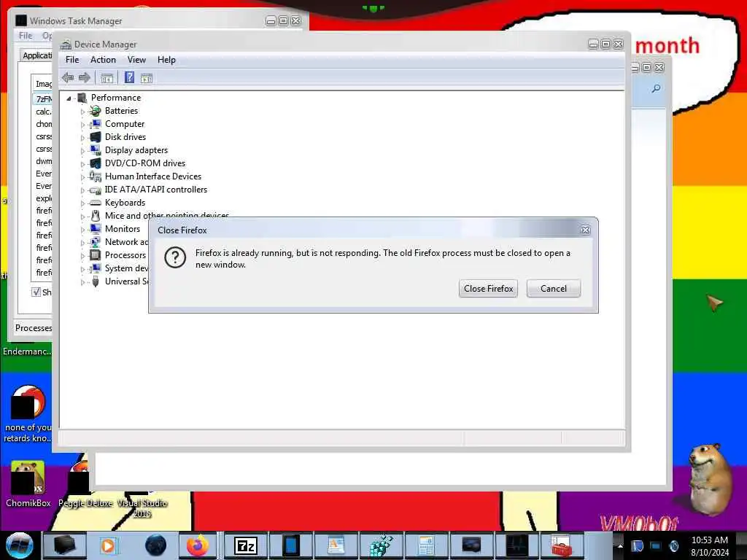The height and width of the screenshot is (560, 747).
Task: Click the question mark icon in Firefox dialog
Action: click(x=175, y=257)
